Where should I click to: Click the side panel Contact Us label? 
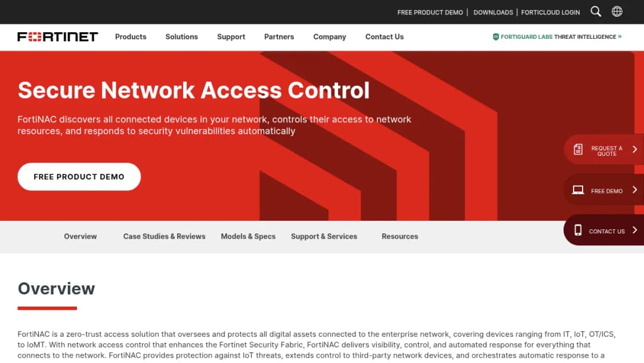(x=606, y=232)
